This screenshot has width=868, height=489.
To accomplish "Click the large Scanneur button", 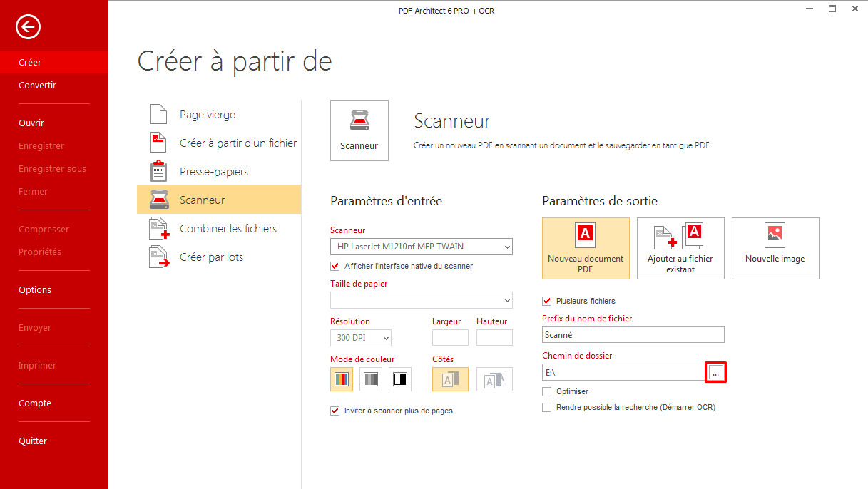I will tap(359, 130).
